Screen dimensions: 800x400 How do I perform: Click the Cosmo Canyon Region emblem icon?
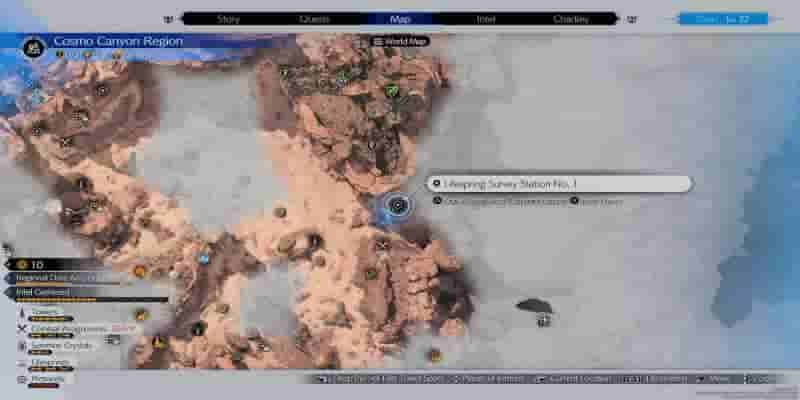(x=35, y=48)
